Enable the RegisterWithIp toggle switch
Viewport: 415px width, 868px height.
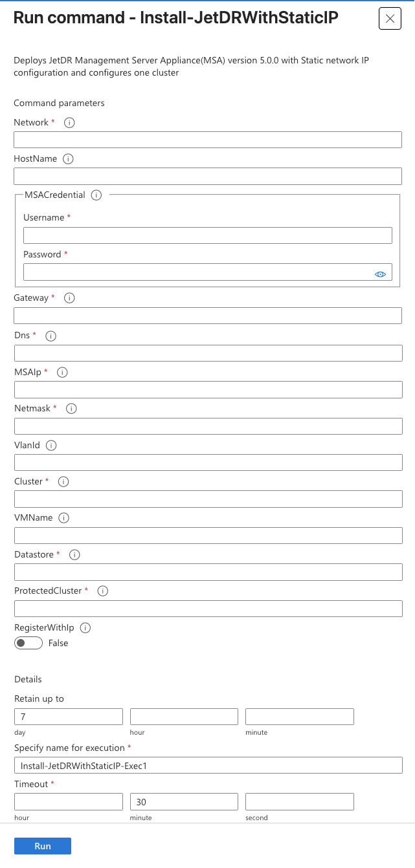pyautogui.click(x=28, y=643)
